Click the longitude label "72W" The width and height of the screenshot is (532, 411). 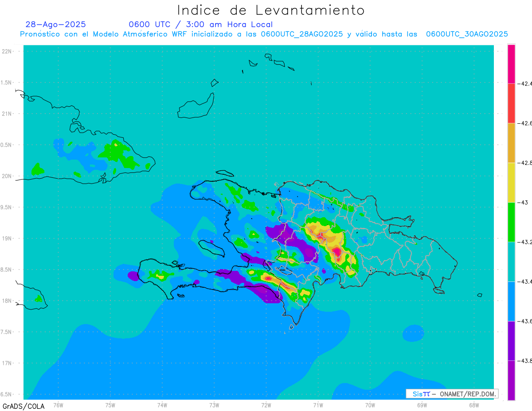pos(266,405)
